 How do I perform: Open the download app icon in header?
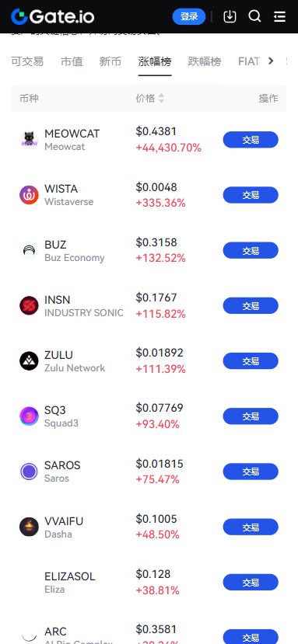[x=230, y=16]
